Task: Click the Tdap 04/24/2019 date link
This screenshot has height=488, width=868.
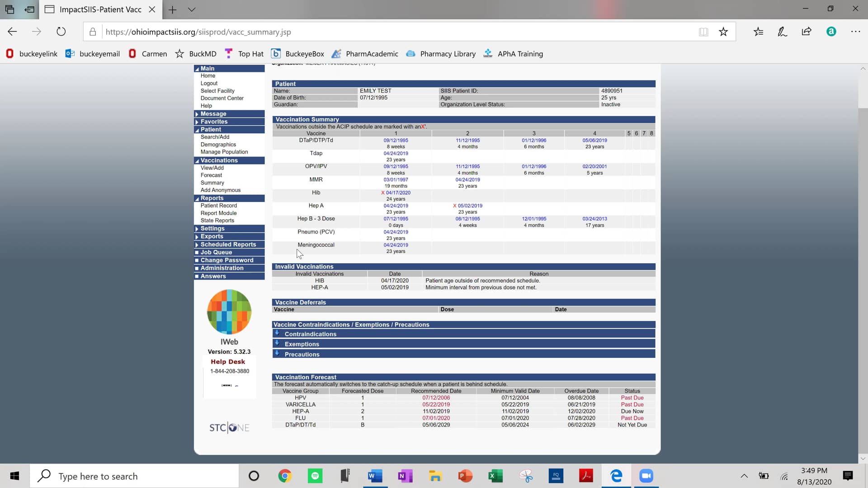Action: (396, 154)
